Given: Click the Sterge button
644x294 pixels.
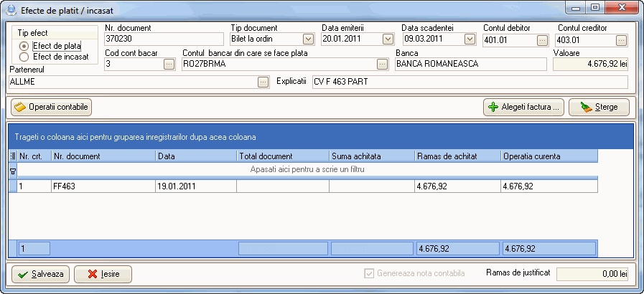Looking at the screenshot, I should [599, 108].
